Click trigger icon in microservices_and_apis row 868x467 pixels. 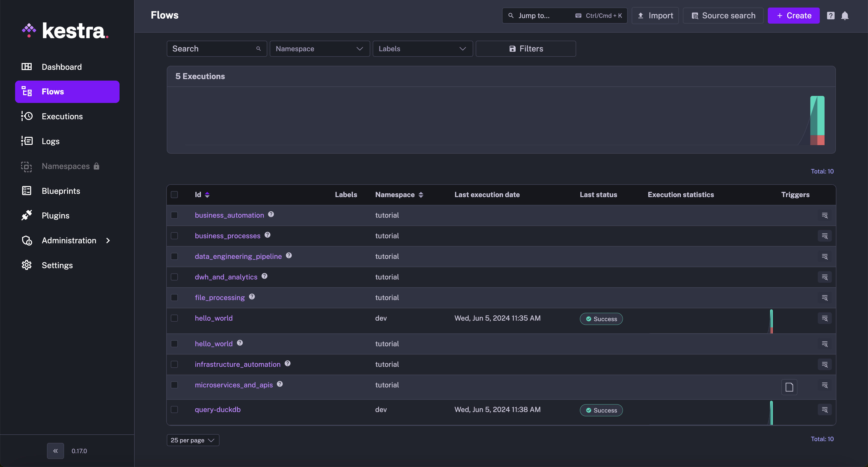click(789, 387)
